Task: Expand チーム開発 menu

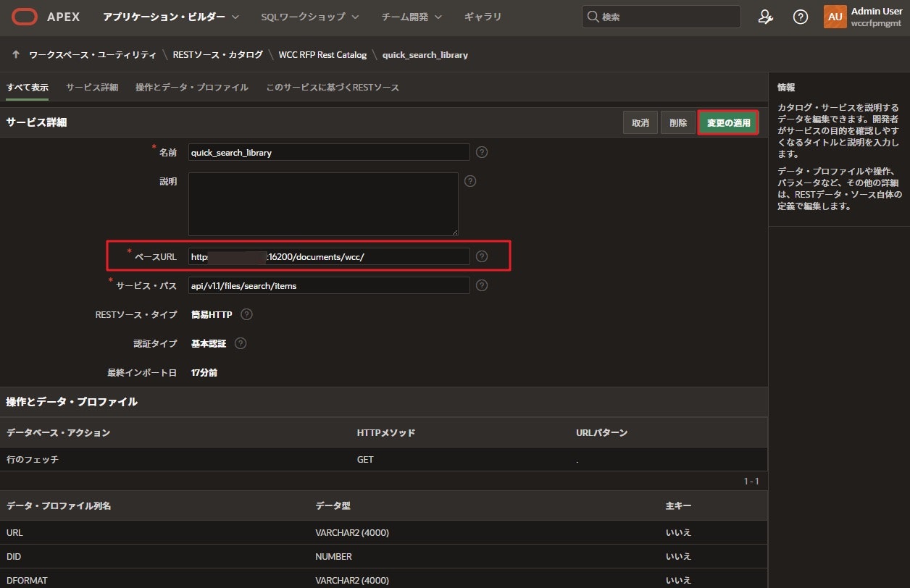Action: coord(412,17)
